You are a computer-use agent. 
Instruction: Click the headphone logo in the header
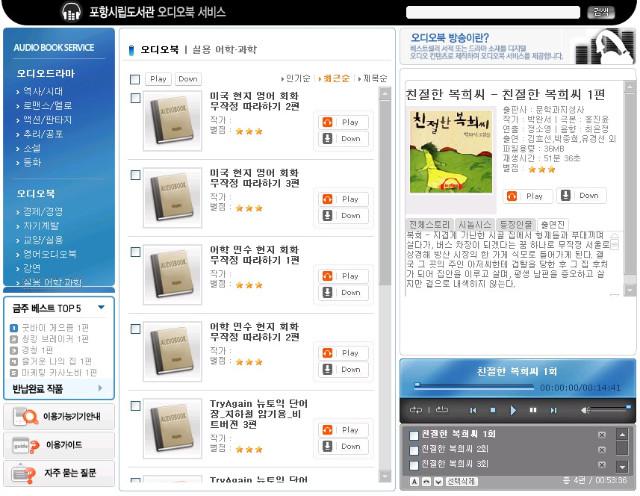point(71,11)
